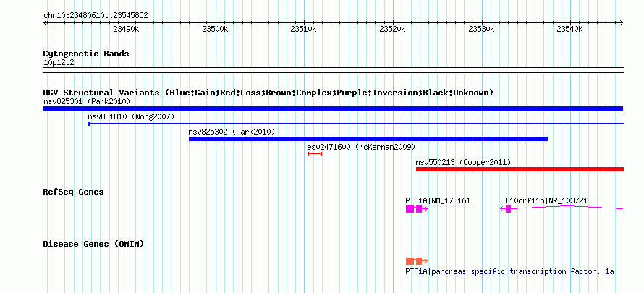Open the nsv825301 (Park2010) label
The image size is (644, 293).
coord(87,101)
